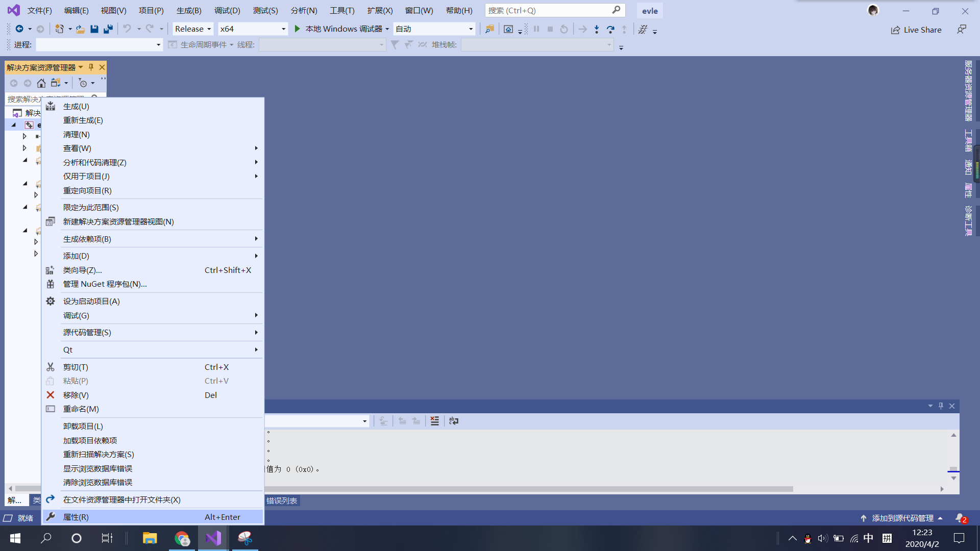Open the Release configuration dropdown

193,29
